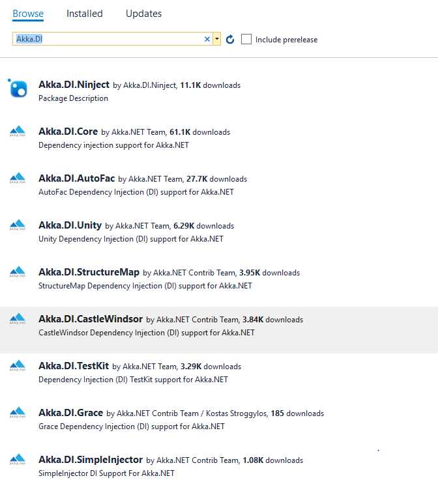Image resolution: width=438 pixels, height=504 pixels.
Task: Open the search history dropdown arrow
Action: point(217,39)
